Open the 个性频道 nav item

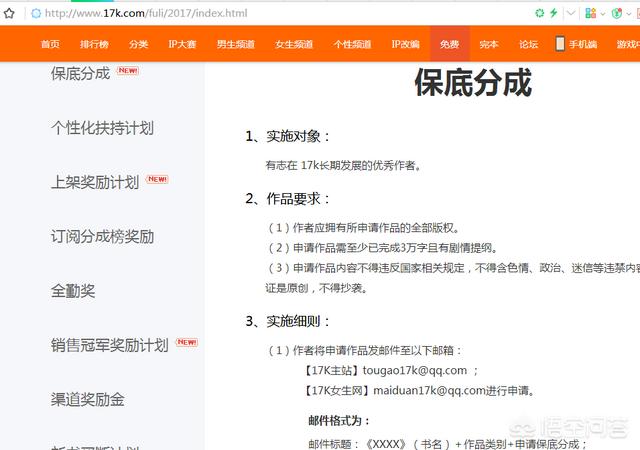click(x=352, y=44)
